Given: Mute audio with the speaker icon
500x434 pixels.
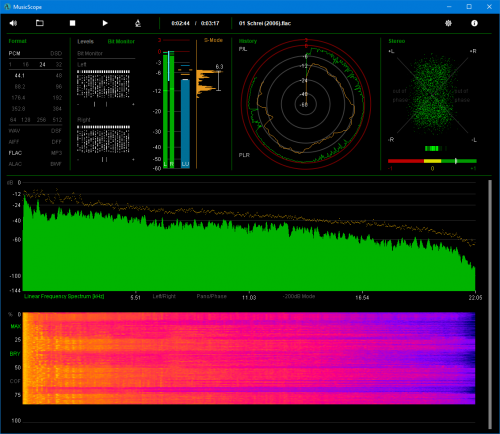Looking at the screenshot, I should tap(13, 23).
